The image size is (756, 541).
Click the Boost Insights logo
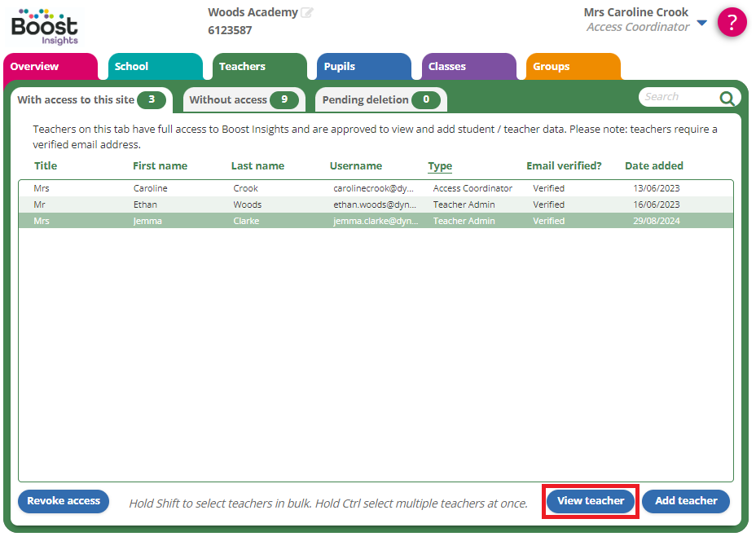click(x=45, y=24)
